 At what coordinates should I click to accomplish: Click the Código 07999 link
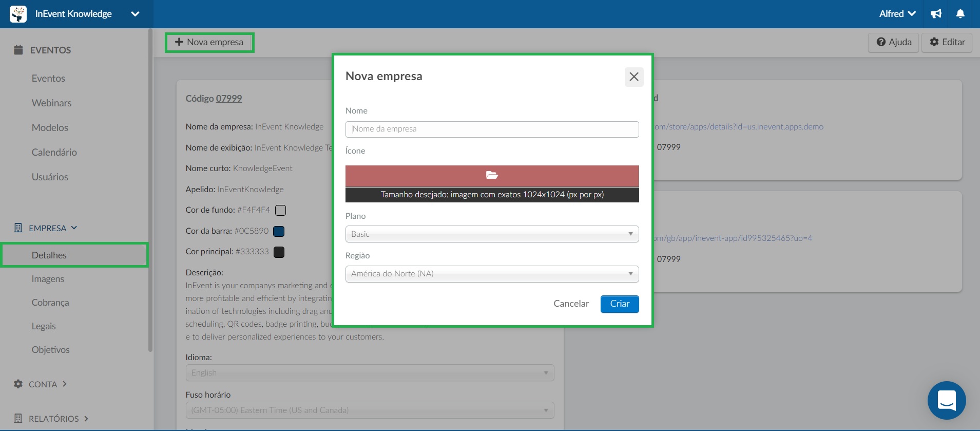coord(228,98)
